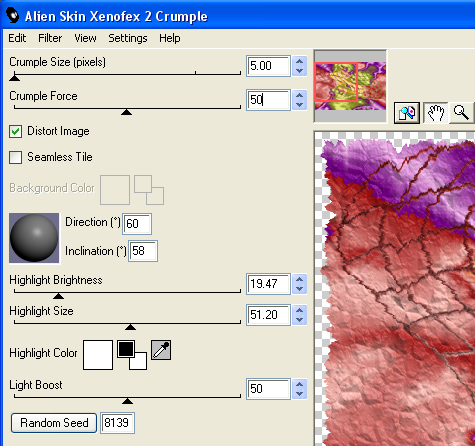Click the Alien Skin title bar icon
Viewport: 475px width, 446px height.
tap(13, 16)
